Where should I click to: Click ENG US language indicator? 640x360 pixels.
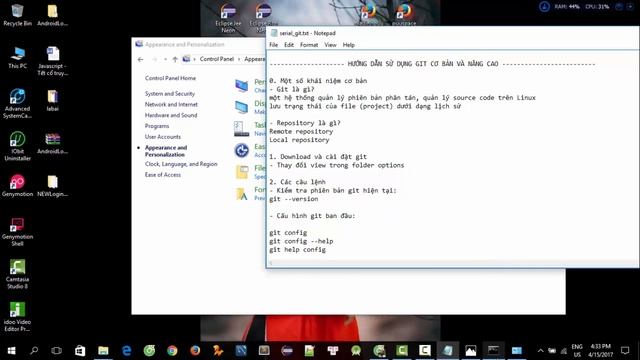(577, 351)
